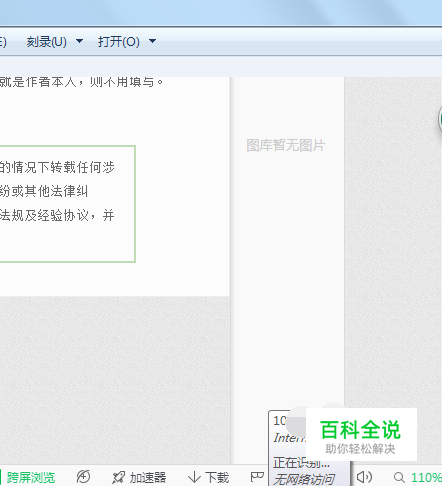442x486 pixels.
Task: Click the 正在识别... status text
Action: pos(301,463)
